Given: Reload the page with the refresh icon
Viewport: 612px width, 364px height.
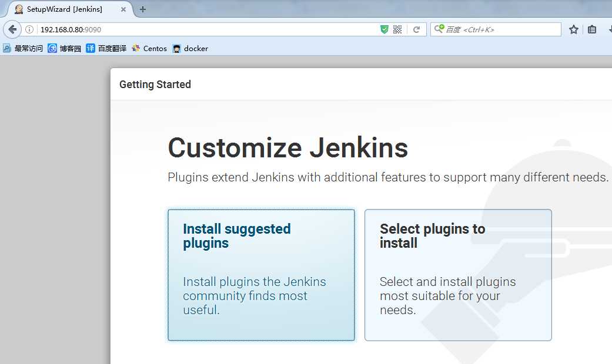Looking at the screenshot, I should tap(416, 29).
